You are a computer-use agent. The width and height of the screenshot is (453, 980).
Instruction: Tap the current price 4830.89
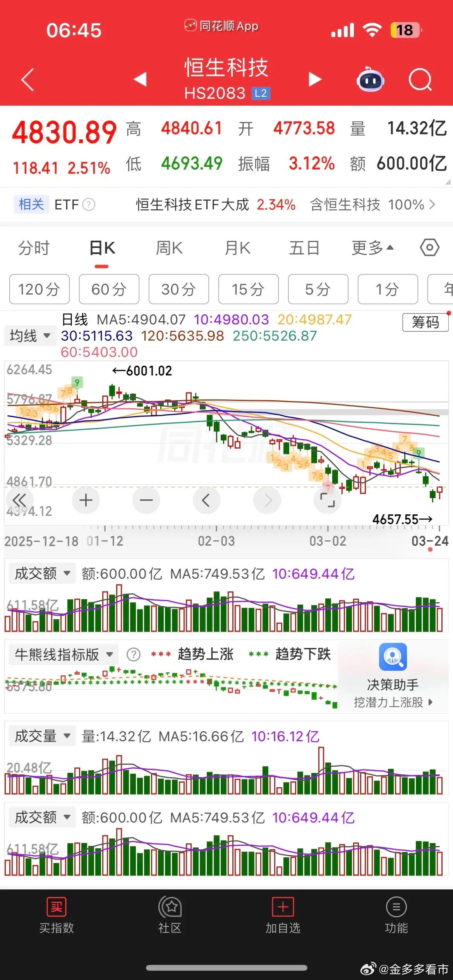64,132
